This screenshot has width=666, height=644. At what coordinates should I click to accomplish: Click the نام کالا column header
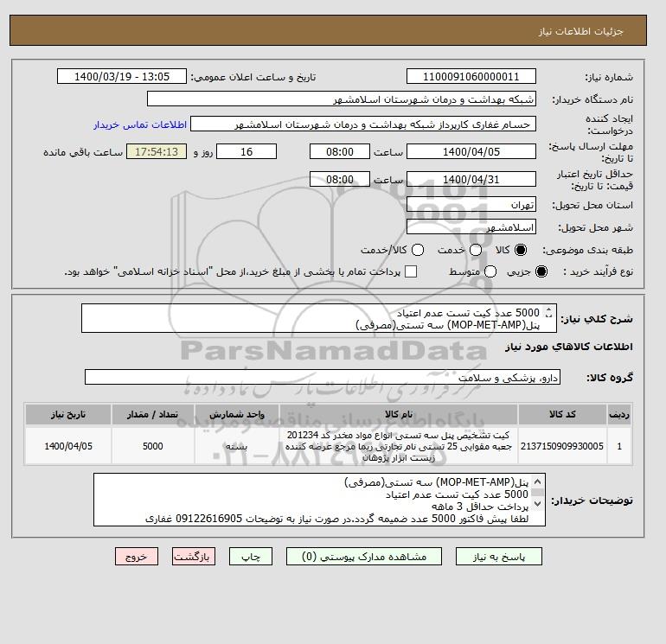399,414
